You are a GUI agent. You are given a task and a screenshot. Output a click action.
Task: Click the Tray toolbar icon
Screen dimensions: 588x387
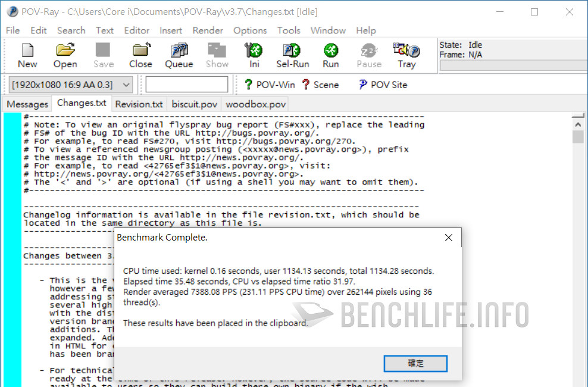[x=406, y=55]
